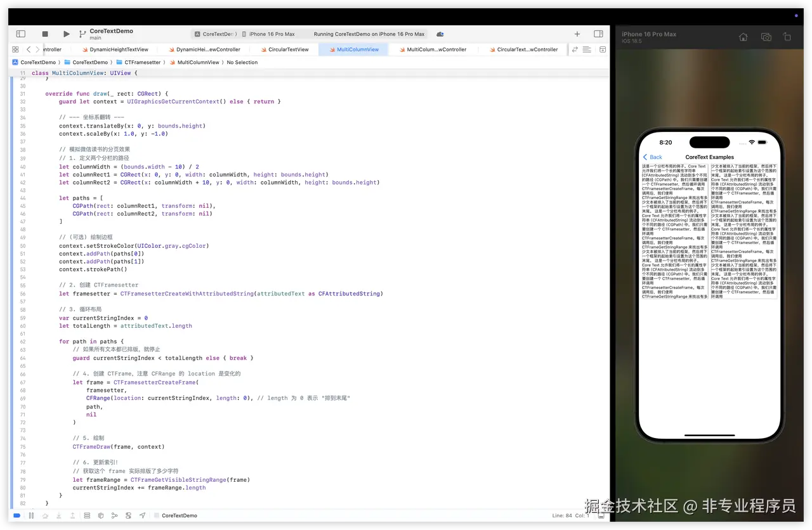Click the step over debug icon
Viewport: 812px width, 530px height.
(x=45, y=515)
